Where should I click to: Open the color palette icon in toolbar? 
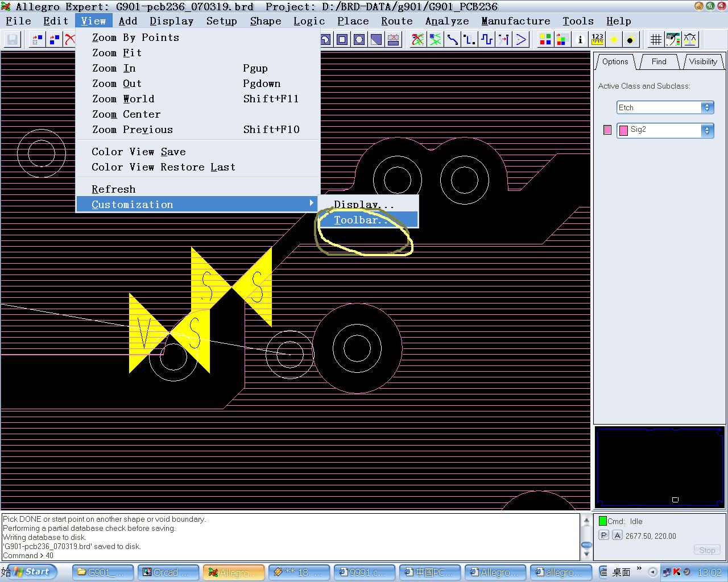545,39
